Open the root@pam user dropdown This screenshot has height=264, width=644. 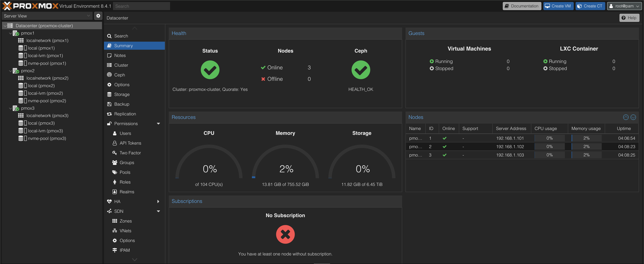pyautogui.click(x=624, y=6)
